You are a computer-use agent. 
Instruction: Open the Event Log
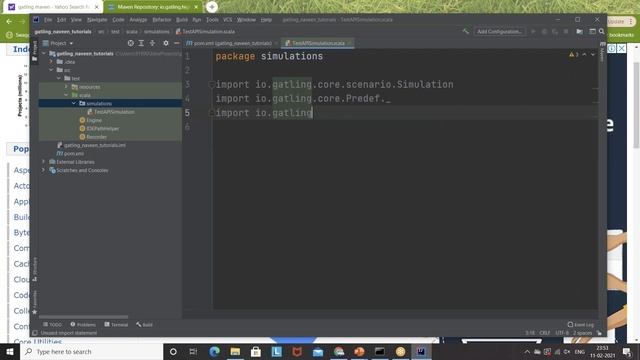pyautogui.click(x=580, y=324)
